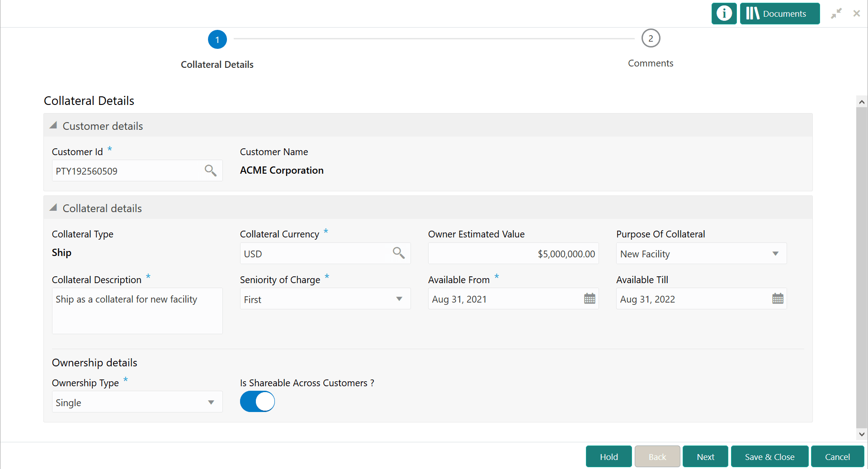Screen dimensions: 868x469
Task: Collapse the Customer details section
Action: 53,125
